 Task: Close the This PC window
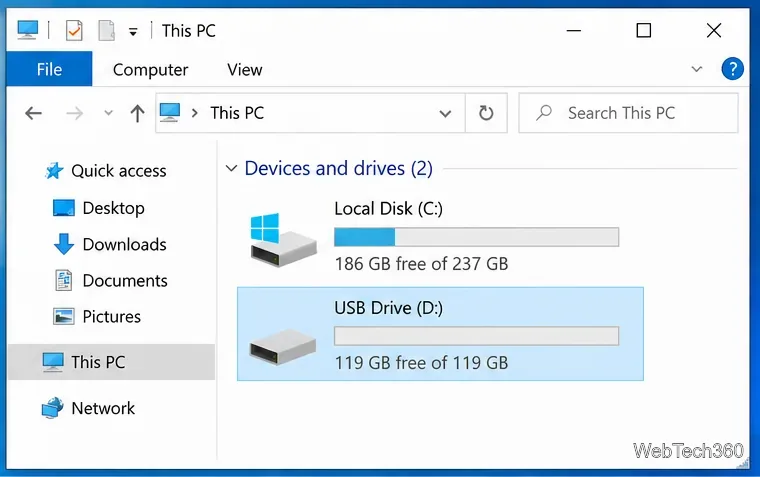[714, 31]
